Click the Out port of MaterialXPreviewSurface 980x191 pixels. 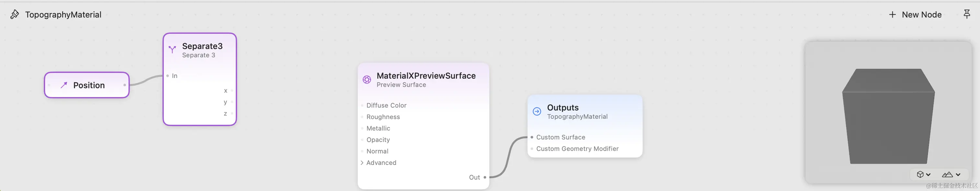point(485,177)
